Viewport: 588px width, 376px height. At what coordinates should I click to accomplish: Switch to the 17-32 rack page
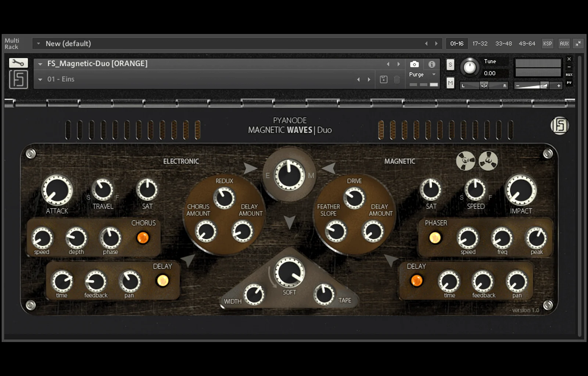pyautogui.click(x=480, y=43)
